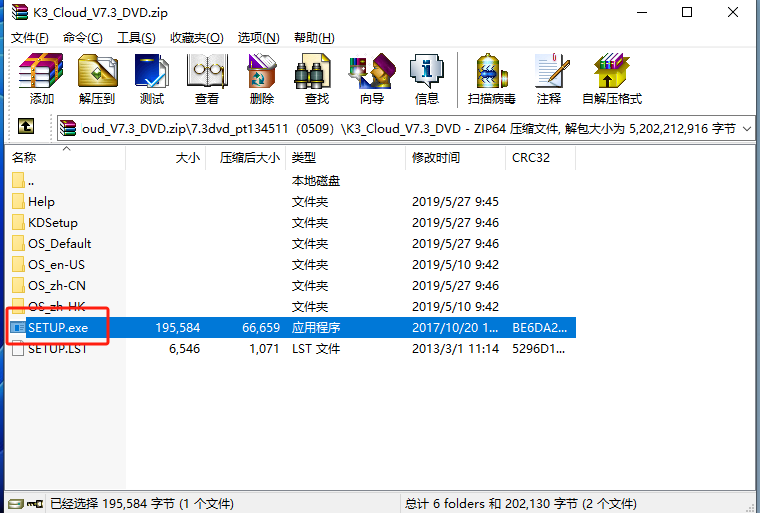Click size value 195,584
The width and height of the screenshot is (760, 513).
tap(177, 327)
